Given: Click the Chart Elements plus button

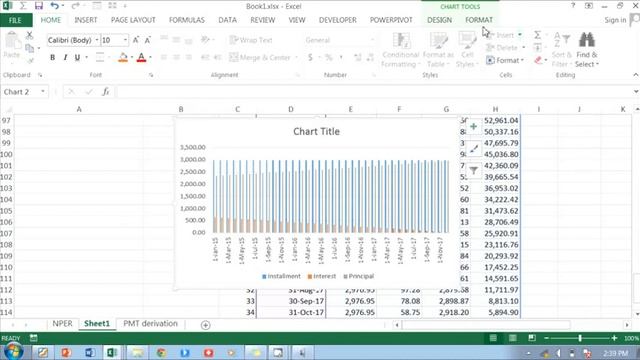Looking at the screenshot, I should 473,127.
